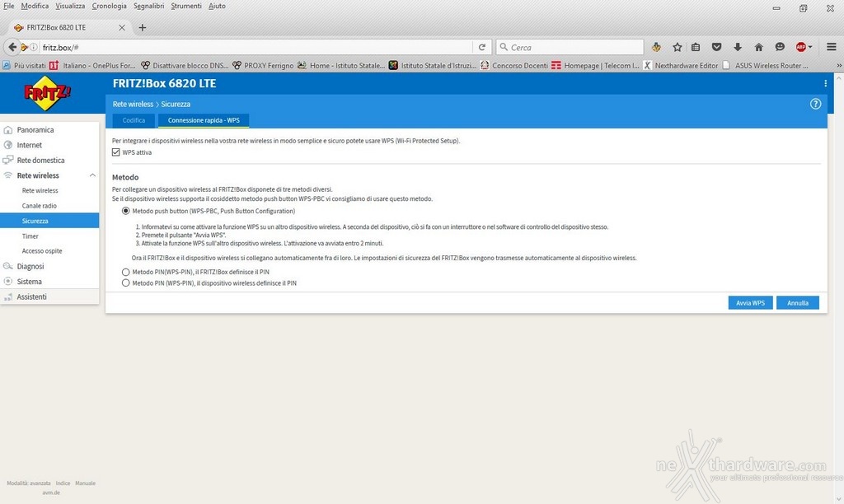Show more bookmarks with the overflow chevron
Viewport: 844px width, 504px height.
pyautogui.click(x=838, y=66)
